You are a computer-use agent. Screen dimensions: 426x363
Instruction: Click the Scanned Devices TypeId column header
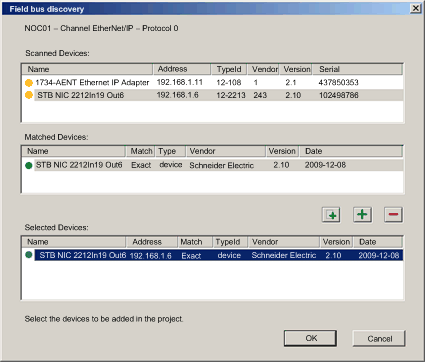tap(229, 69)
